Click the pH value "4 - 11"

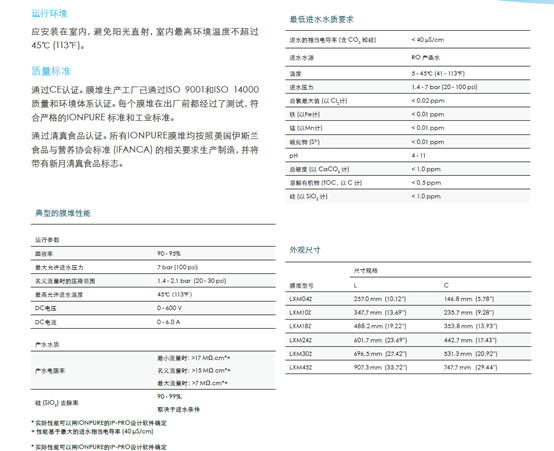pyautogui.click(x=418, y=156)
